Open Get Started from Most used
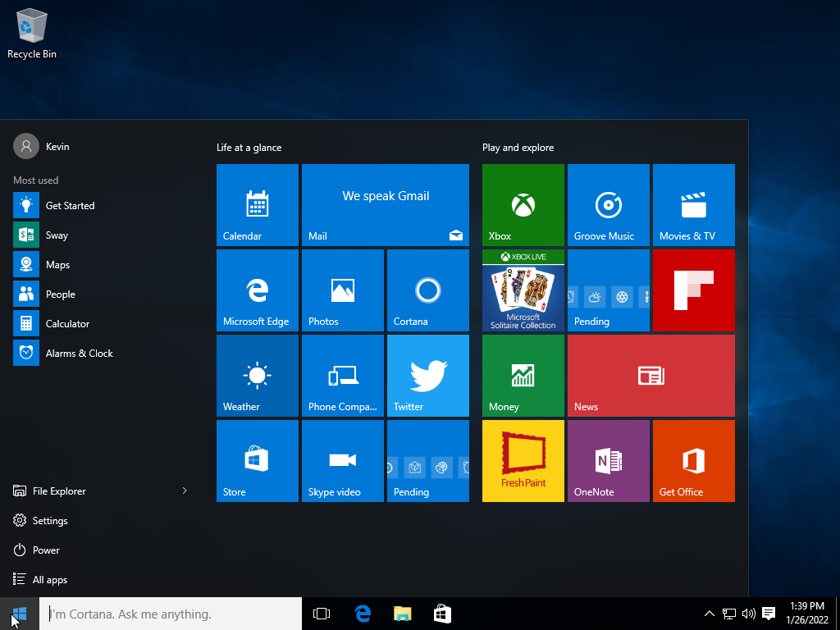 pos(70,206)
